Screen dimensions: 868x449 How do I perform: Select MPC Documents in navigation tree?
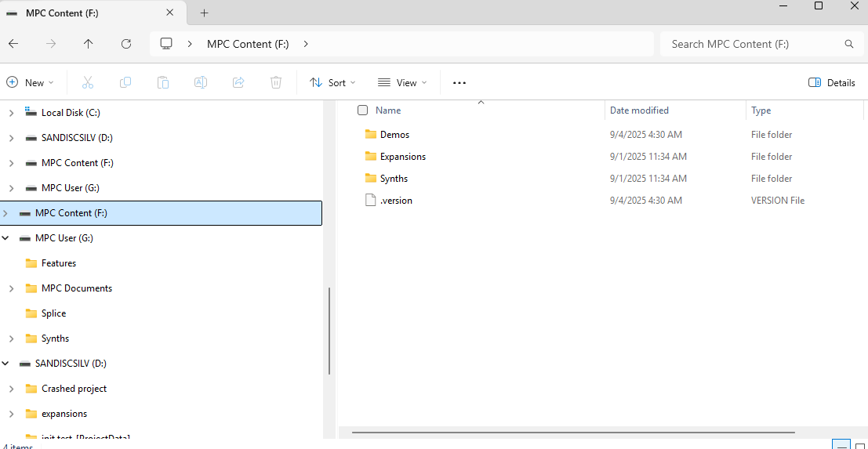click(77, 288)
